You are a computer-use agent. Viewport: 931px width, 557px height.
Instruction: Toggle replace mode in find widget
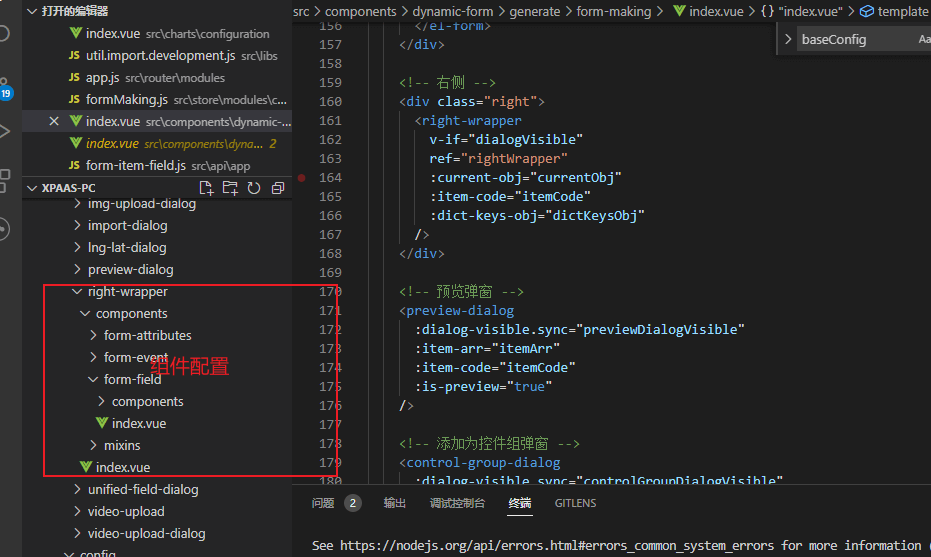tap(788, 39)
